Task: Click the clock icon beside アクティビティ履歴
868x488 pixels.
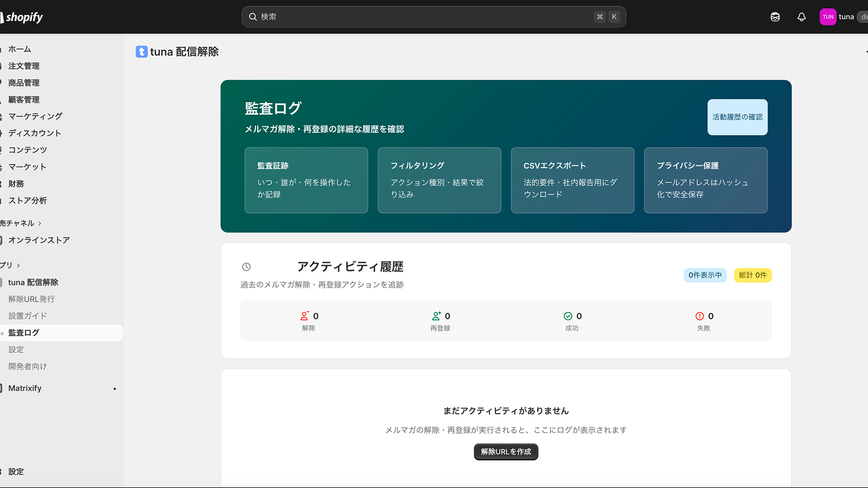Action: point(246,267)
